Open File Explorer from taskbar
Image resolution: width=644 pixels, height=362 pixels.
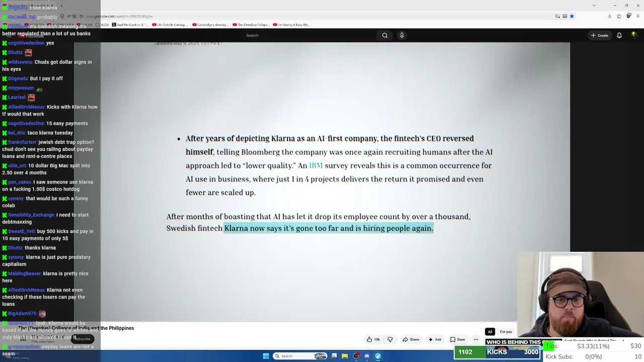[345, 356]
